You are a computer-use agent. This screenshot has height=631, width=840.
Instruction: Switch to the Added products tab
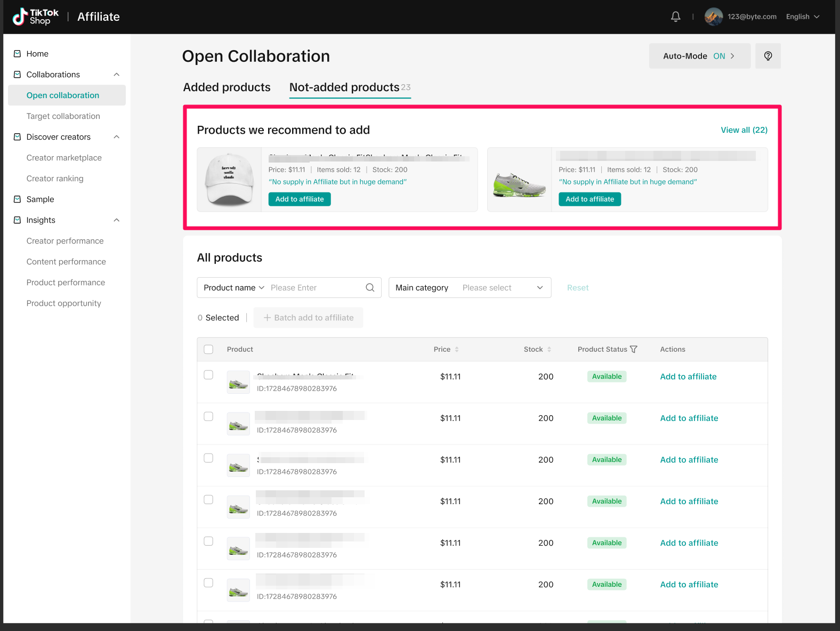pyautogui.click(x=227, y=87)
